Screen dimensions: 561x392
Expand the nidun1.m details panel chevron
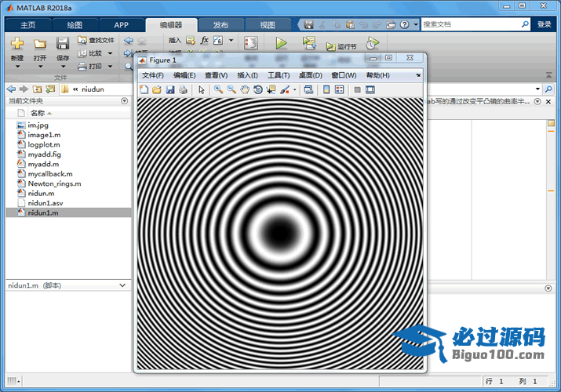pyautogui.click(x=122, y=285)
